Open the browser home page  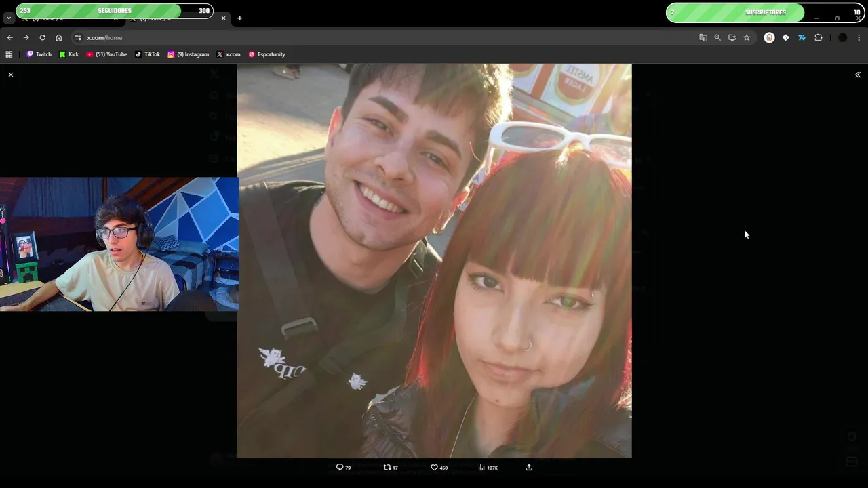pos(58,37)
